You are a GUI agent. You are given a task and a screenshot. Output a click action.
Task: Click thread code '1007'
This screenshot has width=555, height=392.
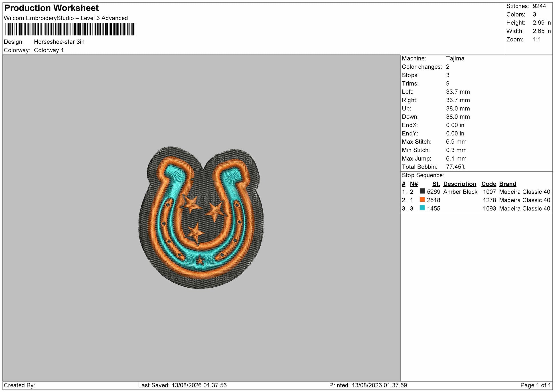coord(489,192)
